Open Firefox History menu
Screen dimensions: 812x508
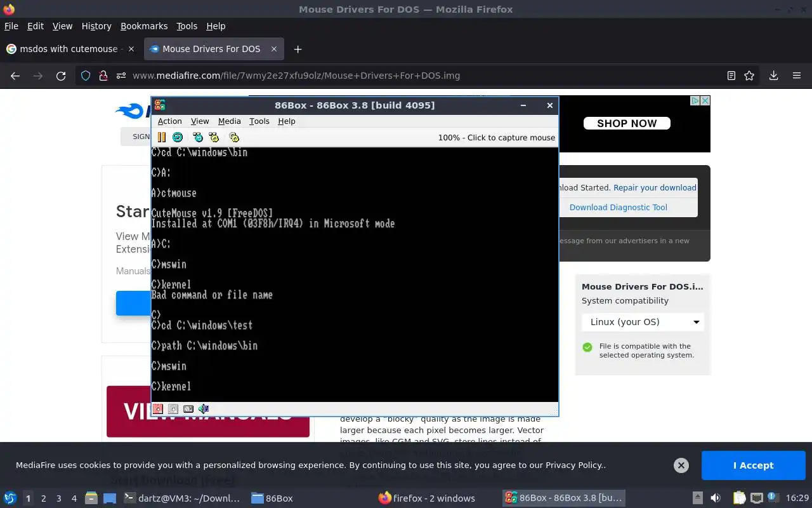[x=96, y=26]
